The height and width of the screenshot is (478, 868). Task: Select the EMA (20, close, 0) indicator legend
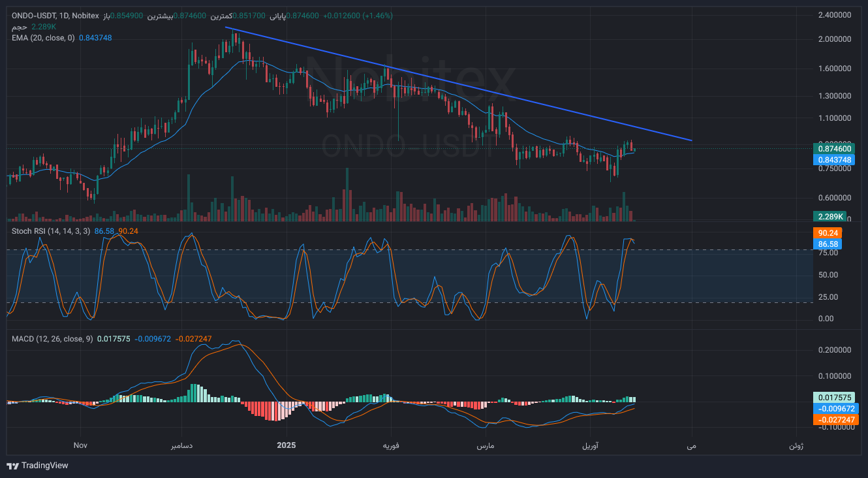tap(43, 38)
